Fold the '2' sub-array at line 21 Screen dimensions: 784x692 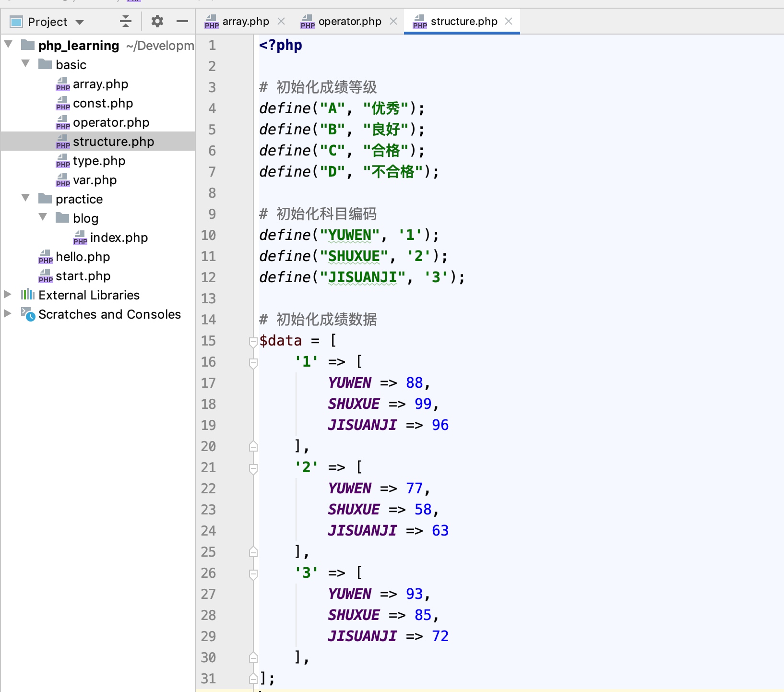[x=253, y=468]
